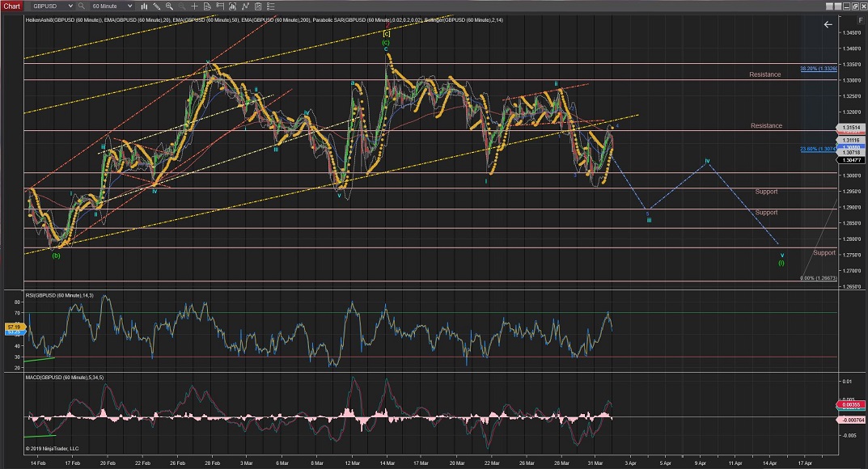Click the RSI indicator panel label
This screenshot has width=868, height=469.
pyautogui.click(x=59, y=295)
